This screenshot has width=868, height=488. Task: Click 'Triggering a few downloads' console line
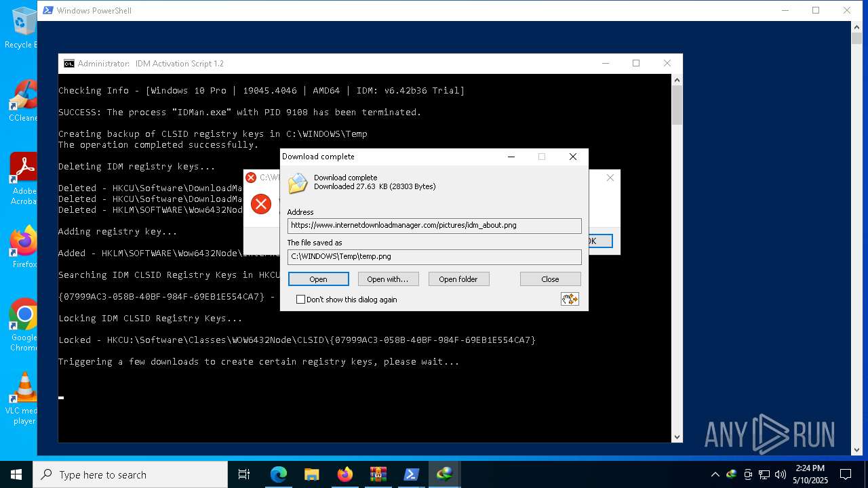259,362
